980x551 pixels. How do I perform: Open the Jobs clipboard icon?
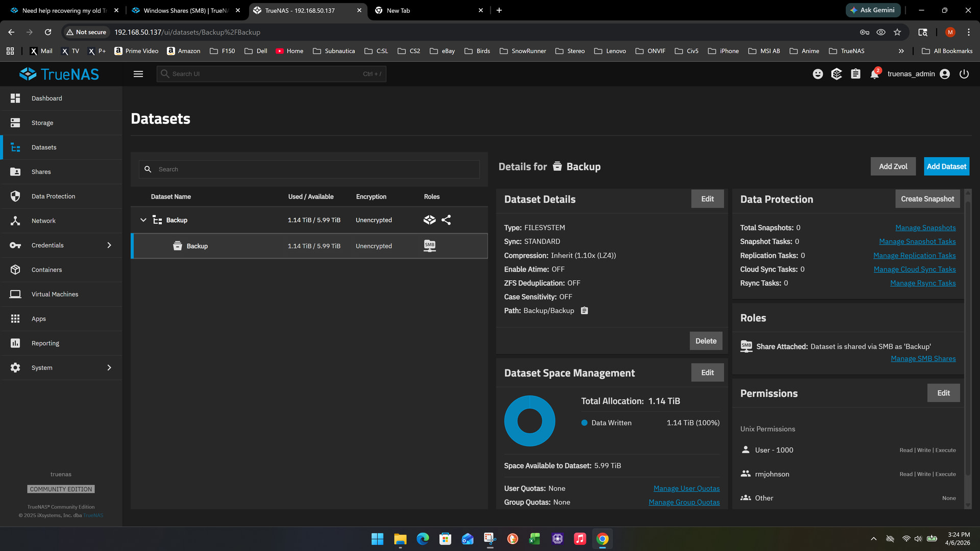856,74
